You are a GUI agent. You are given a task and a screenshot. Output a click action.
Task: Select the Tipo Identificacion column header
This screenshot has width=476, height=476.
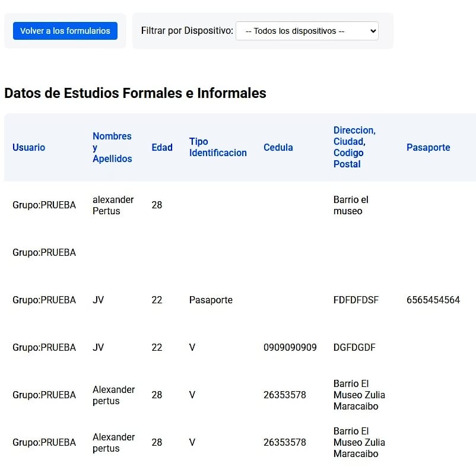pyautogui.click(x=218, y=147)
